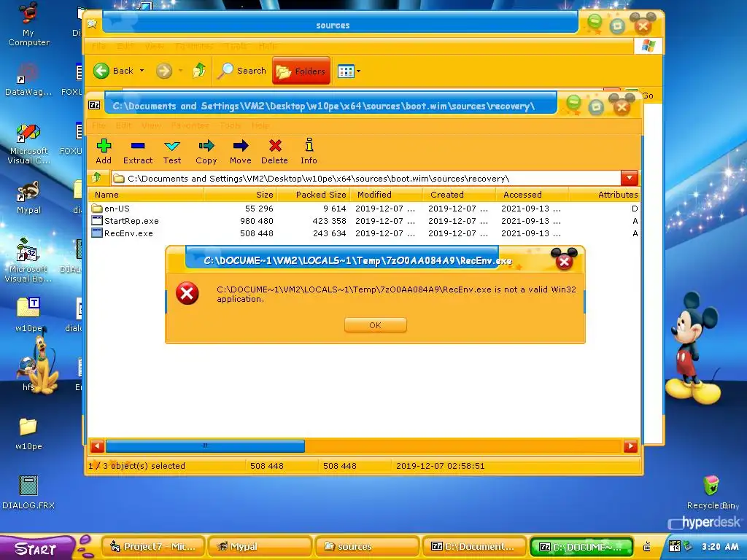Select the en-US folder row
The width and height of the screenshot is (747, 560).
tap(363, 209)
